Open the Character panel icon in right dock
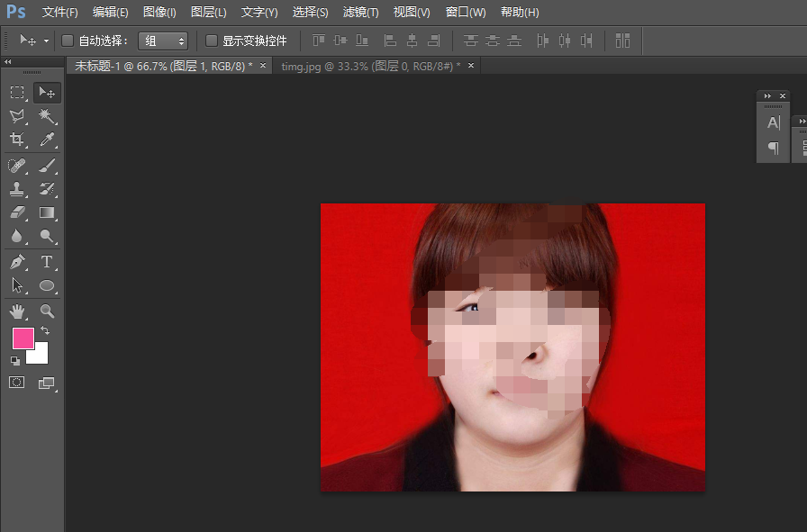This screenshot has height=532, width=807. (773, 123)
